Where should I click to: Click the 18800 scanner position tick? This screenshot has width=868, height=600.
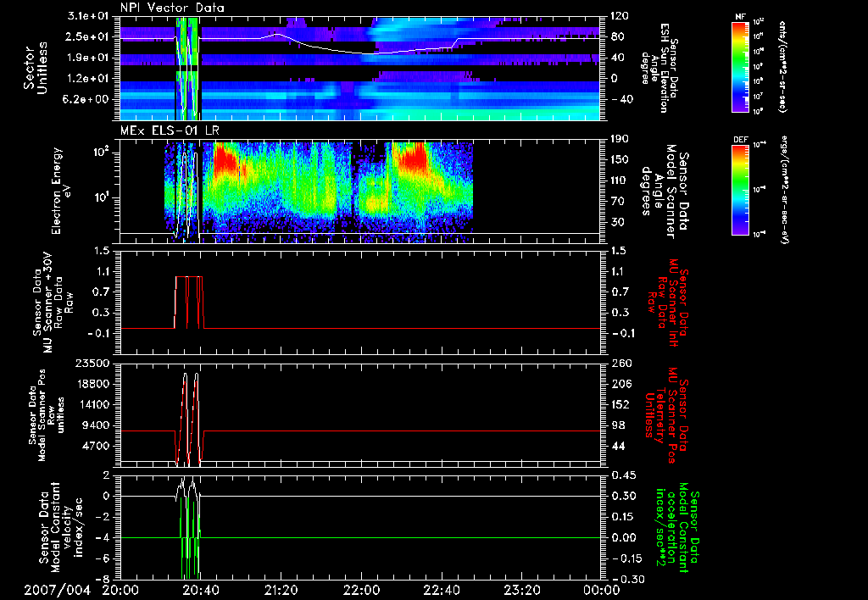click(x=93, y=384)
